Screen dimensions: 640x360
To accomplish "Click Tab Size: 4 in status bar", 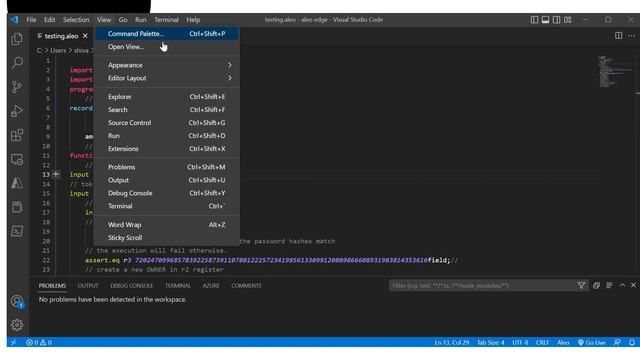I will click(x=491, y=342).
